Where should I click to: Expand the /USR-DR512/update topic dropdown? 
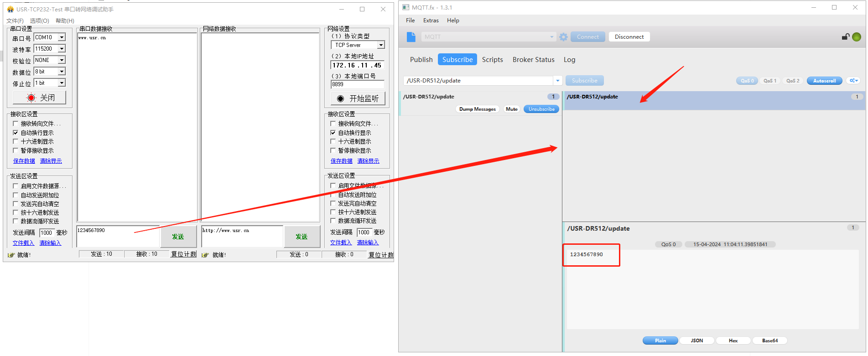(x=557, y=81)
